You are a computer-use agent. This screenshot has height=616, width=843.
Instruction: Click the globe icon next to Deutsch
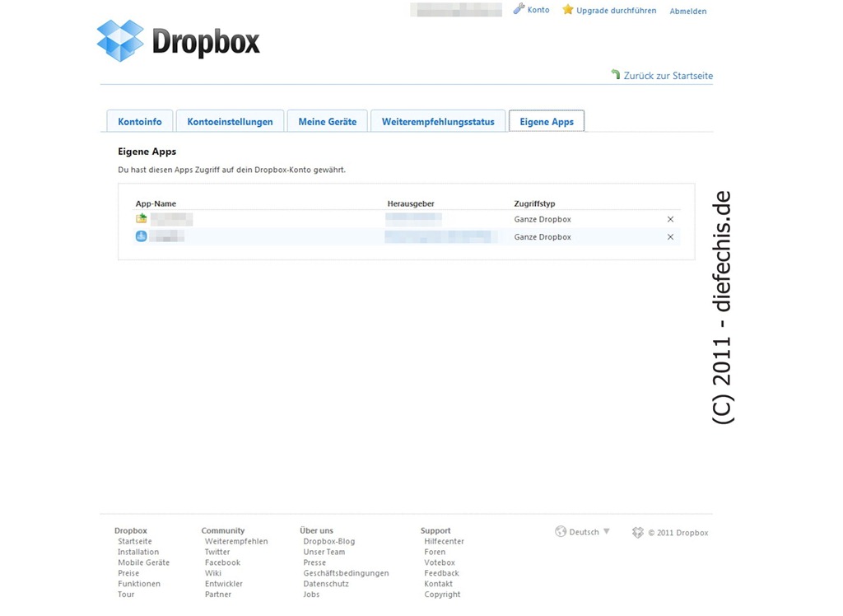point(561,531)
